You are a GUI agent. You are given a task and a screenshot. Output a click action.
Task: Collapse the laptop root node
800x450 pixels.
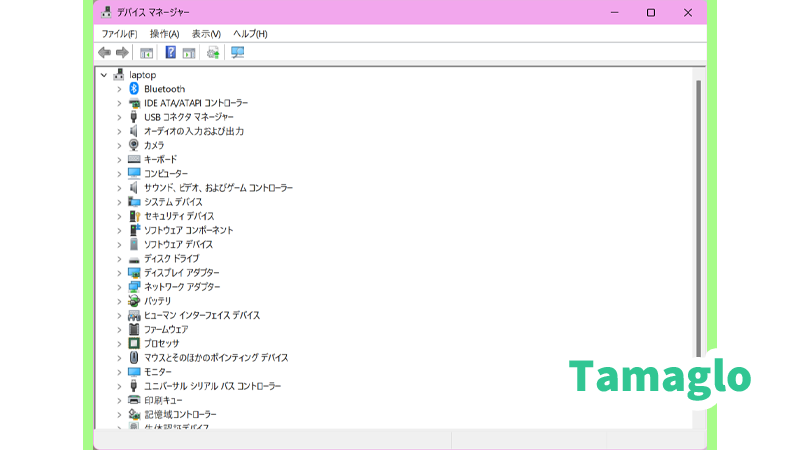tap(104, 75)
